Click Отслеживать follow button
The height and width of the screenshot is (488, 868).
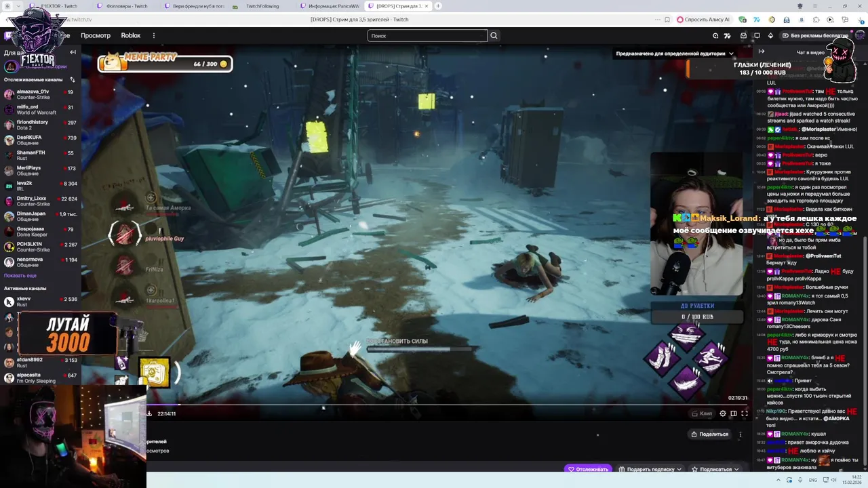tap(588, 469)
